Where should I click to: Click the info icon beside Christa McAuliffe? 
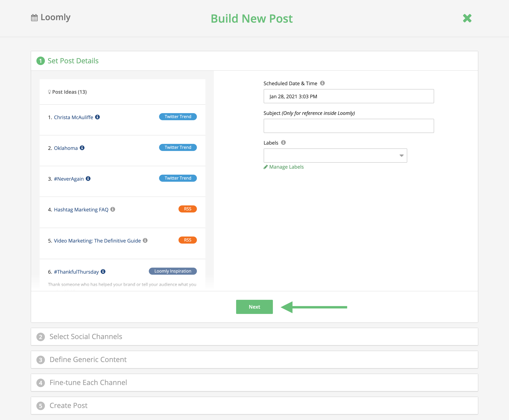tap(98, 117)
